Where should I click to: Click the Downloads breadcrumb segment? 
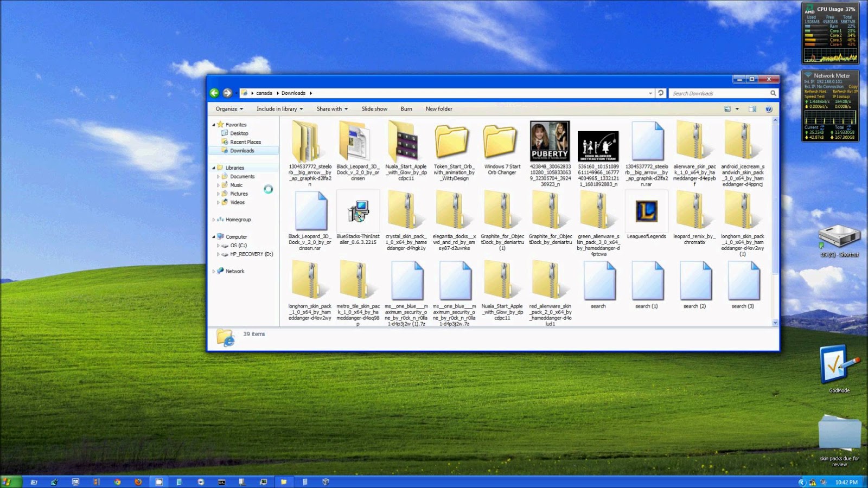pyautogui.click(x=293, y=93)
